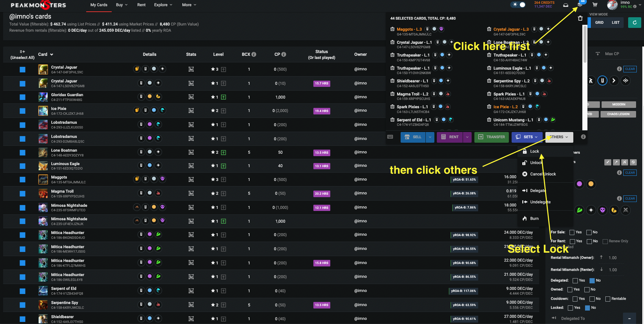
Task: Toggle the light/dark theme switch
Action: [519, 5]
